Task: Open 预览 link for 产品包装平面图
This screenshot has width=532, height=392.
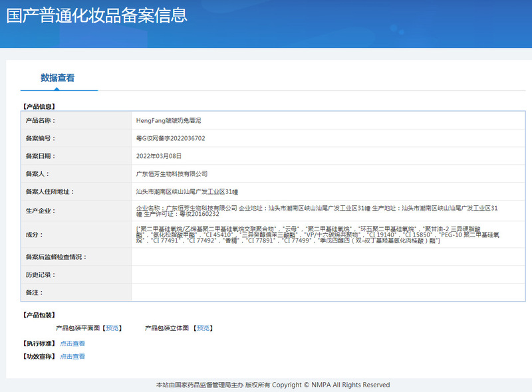Action: (x=113, y=328)
